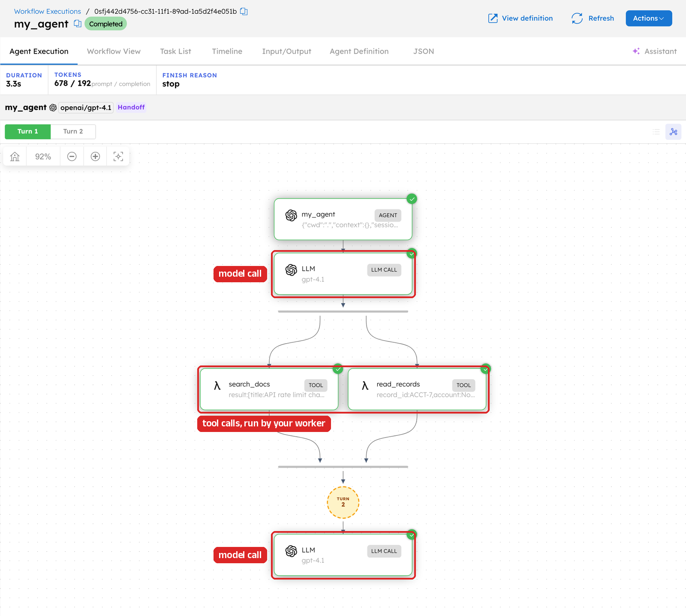
Task: Click the lambda icon on read_records node
Action: coord(365,386)
